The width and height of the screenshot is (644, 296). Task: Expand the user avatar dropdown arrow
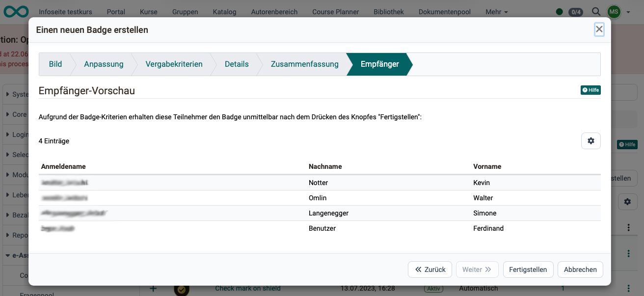click(x=628, y=12)
